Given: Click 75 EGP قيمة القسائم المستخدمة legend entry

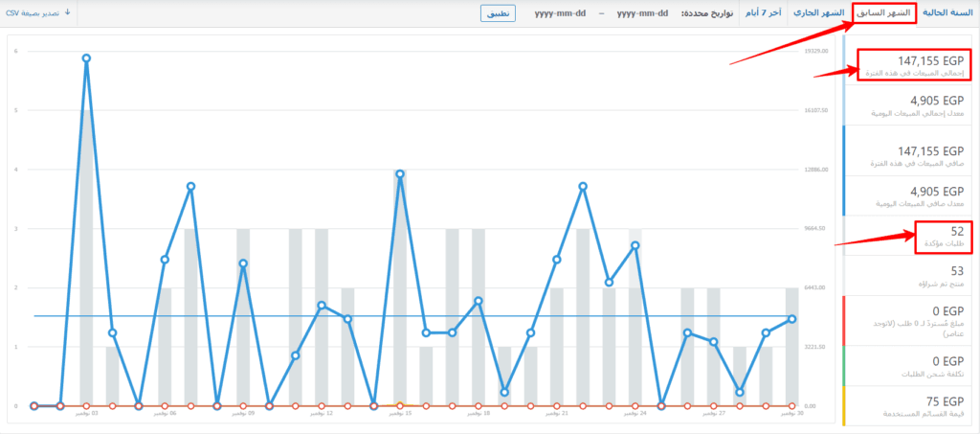Looking at the screenshot, I should coord(907,406).
